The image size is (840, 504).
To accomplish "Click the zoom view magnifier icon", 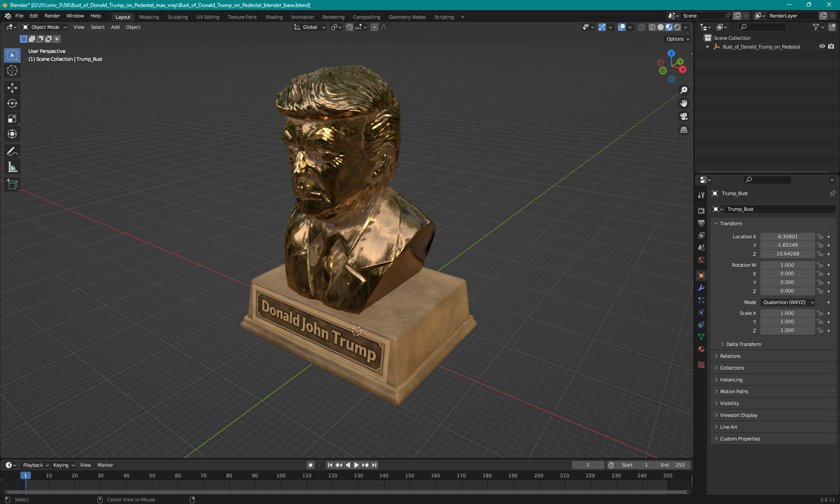I will click(x=684, y=90).
